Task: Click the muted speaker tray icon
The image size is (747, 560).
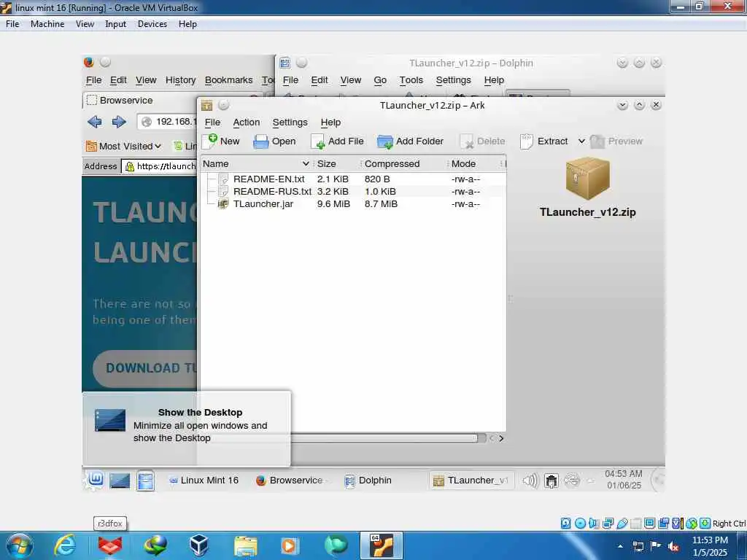Action: coord(673,547)
